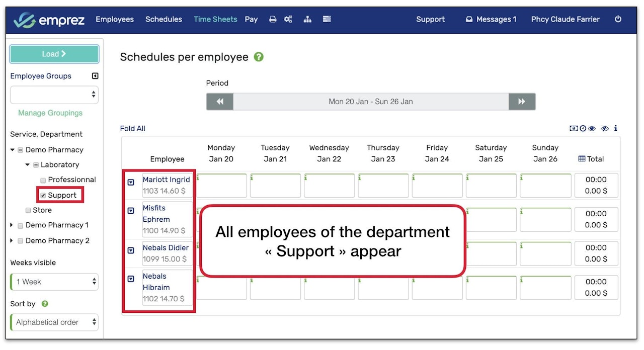Open the Weeks visible dropdown
The image size is (644, 350).
54,282
